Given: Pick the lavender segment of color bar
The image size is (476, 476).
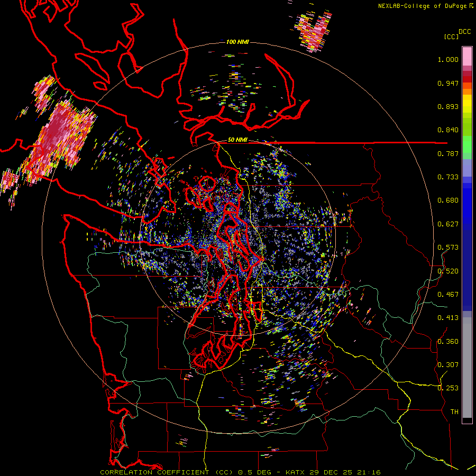Looking at the screenshot, I should pos(467,168).
